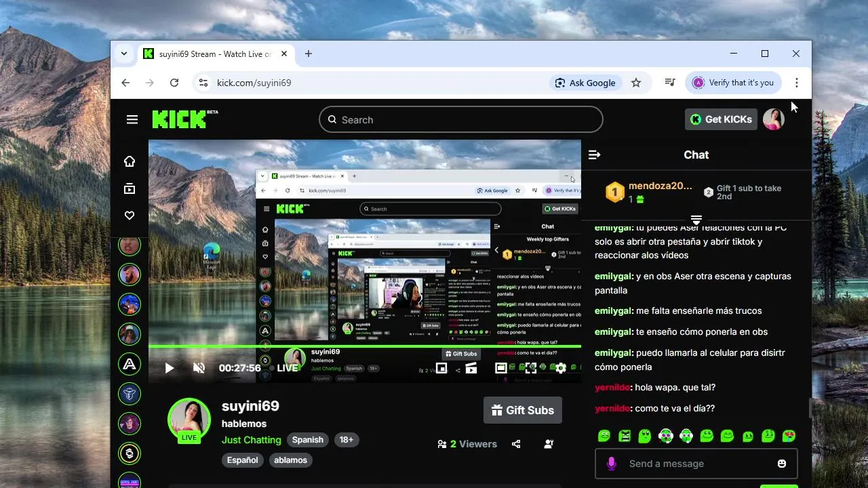Insert the first green smiley emote

[604, 436]
